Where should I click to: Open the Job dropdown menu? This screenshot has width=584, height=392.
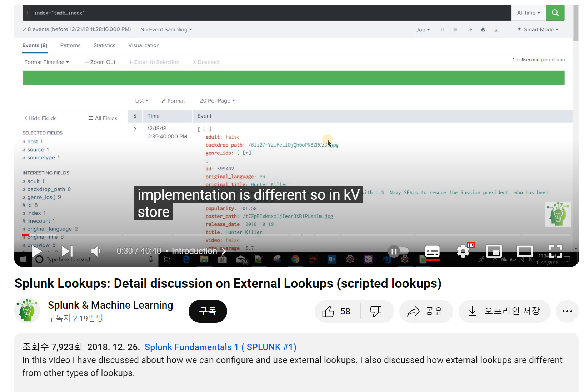tap(423, 30)
